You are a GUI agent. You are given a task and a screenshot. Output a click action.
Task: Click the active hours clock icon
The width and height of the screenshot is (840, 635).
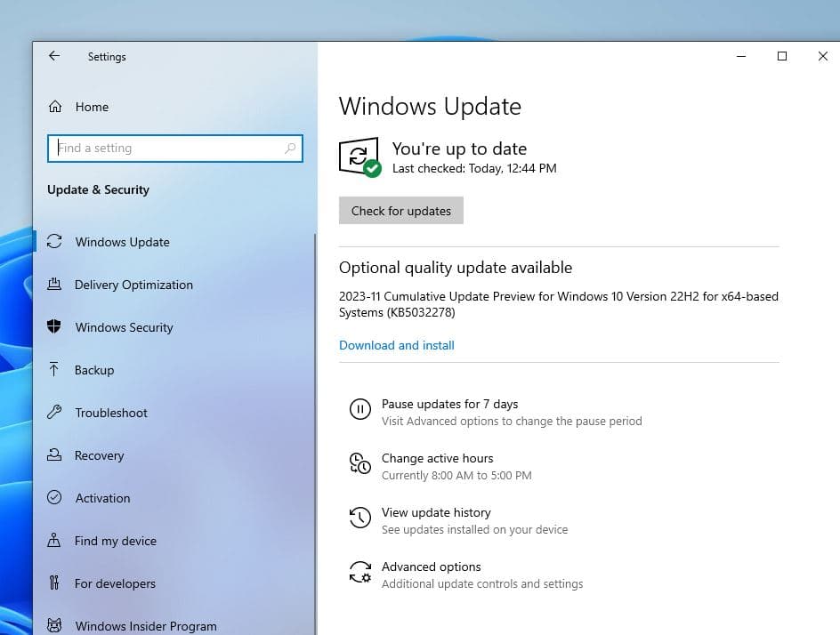(360, 463)
